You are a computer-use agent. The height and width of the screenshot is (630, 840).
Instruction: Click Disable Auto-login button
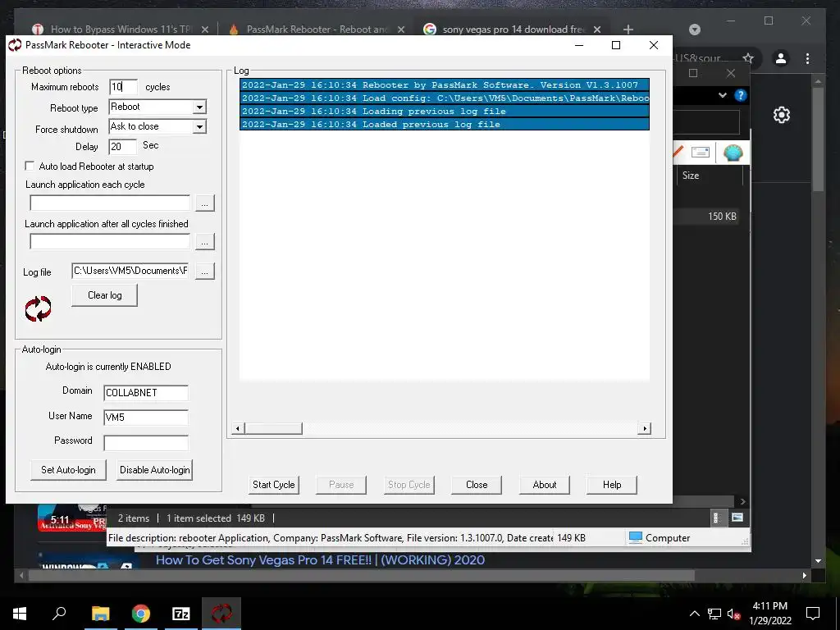click(155, 470)
